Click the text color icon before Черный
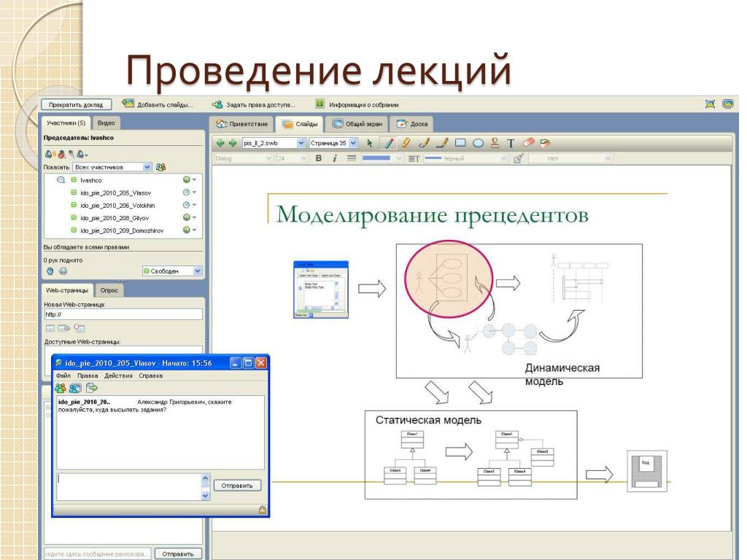 coord(414,158)
